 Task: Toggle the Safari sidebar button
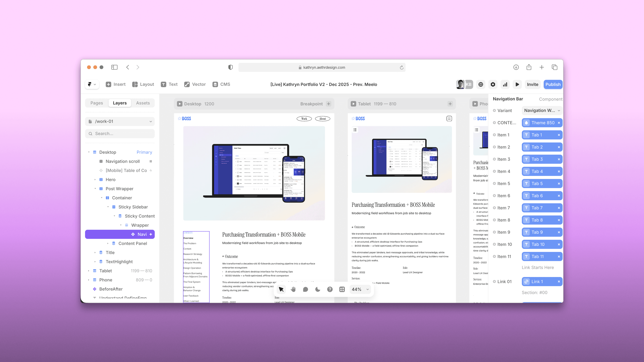114,67
